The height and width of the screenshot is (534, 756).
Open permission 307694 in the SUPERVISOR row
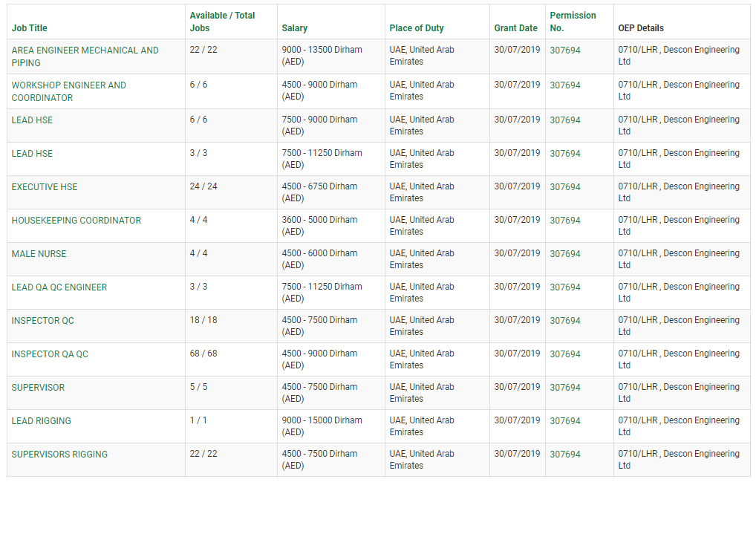(565, 388)
